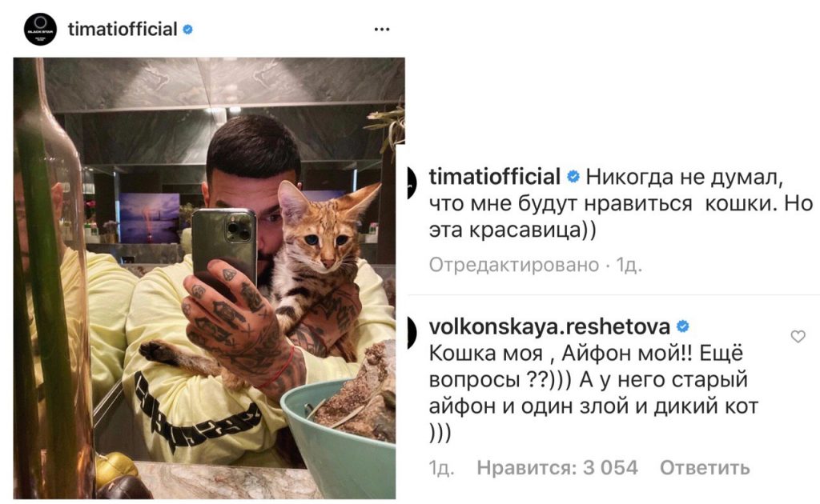Open the three-dots post options menu

[x=382, y=30]
